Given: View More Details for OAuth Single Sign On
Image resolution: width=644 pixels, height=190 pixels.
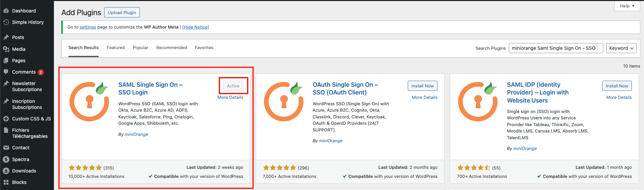Looking at the screenshot, I should tap(425, 98).
